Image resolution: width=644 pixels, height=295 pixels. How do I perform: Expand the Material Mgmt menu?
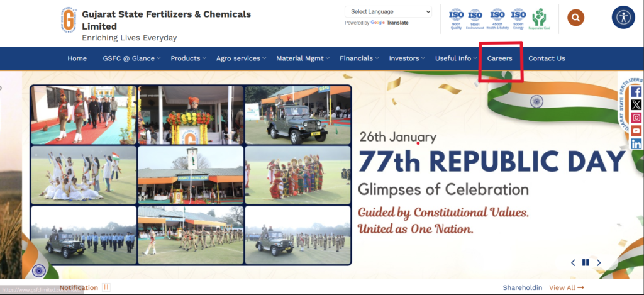[x=303, y=58]
